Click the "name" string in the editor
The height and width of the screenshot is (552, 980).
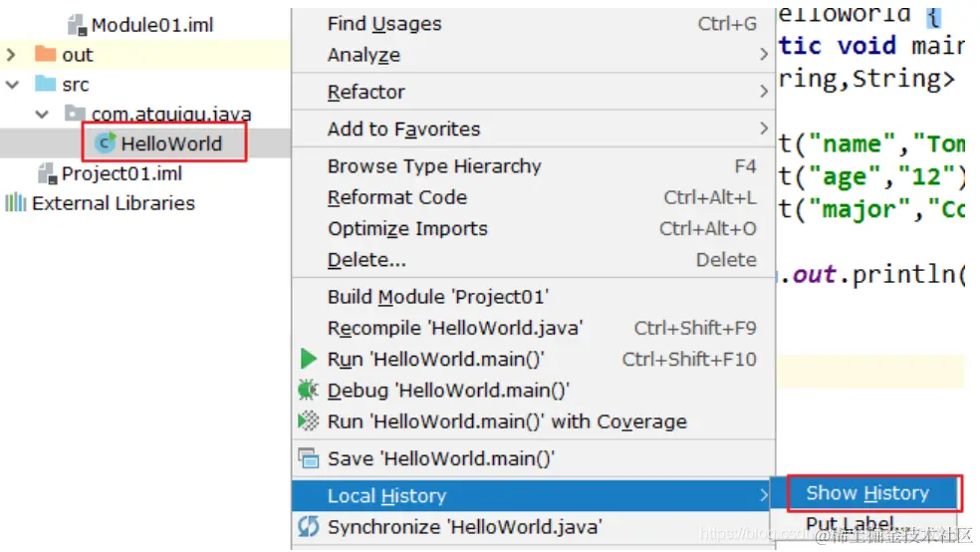(854, 144)
